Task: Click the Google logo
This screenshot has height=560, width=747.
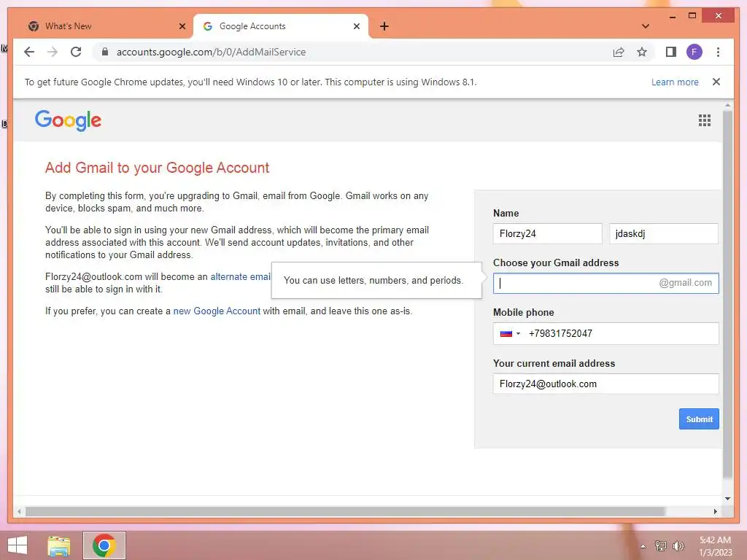Action: tap(68, 120)
